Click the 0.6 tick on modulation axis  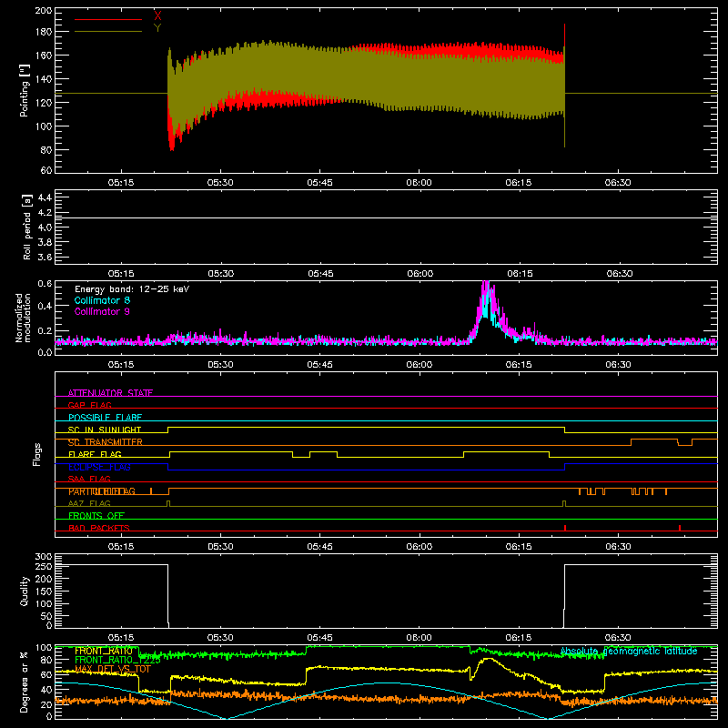(x=45, y=283)
